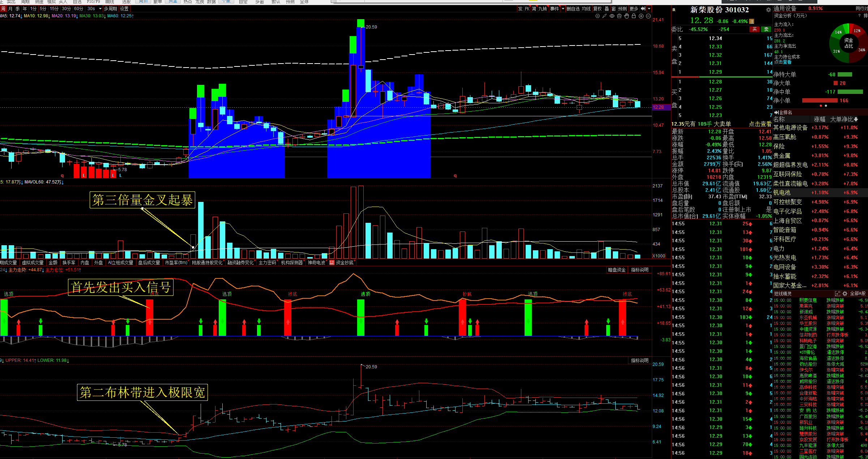
Task: Toggle 复权 price adjustment
Action: click(x=597, y=9)
